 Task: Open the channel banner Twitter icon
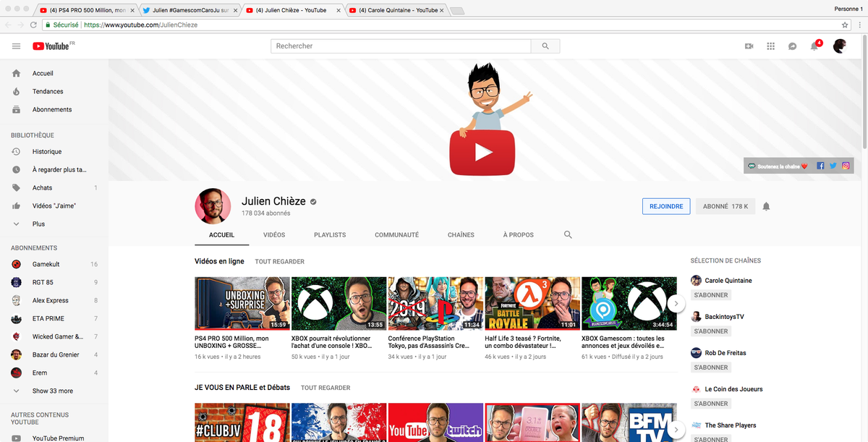(833, 166)
